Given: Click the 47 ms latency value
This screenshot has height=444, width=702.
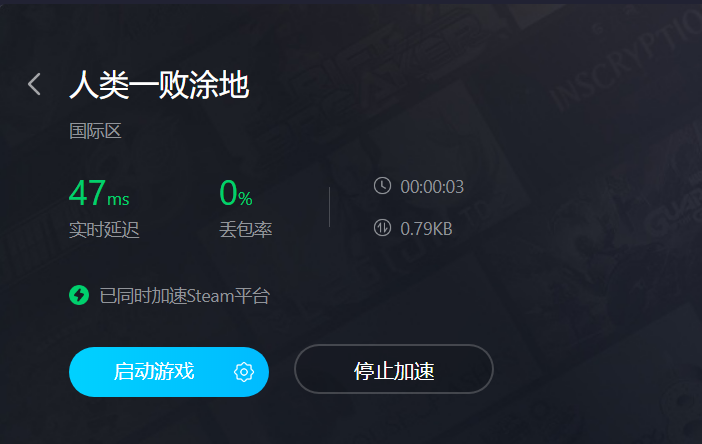Looking at the screenshot, I should tap(99, 193).
